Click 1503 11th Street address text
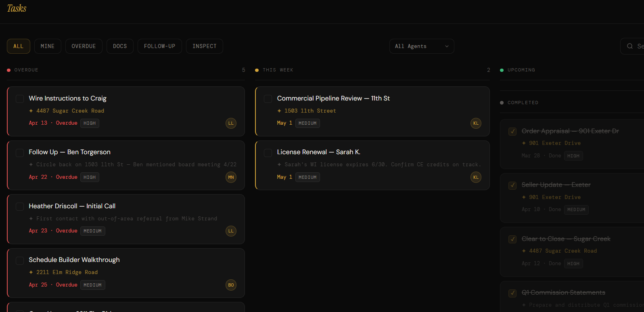Viewport: 644px width, 312px height. point(310,111)
